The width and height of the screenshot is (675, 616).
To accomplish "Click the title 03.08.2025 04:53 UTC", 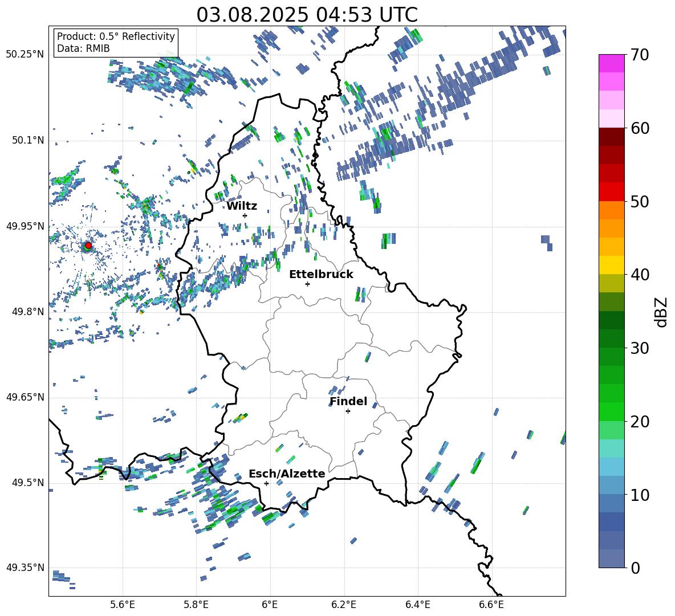I will tap(307, 15).
